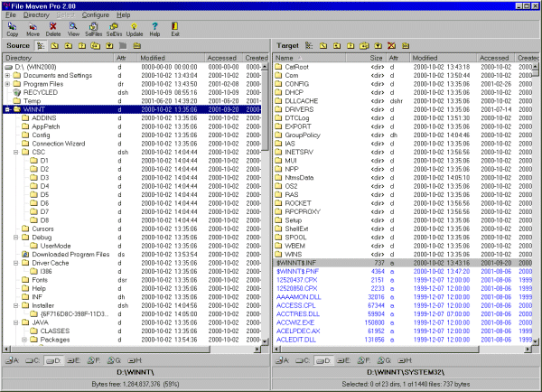This screenshot has width=542, height=392.
Task: Click Source panel vertical scrollbar thumb
Action: click(x=265, y=110)
